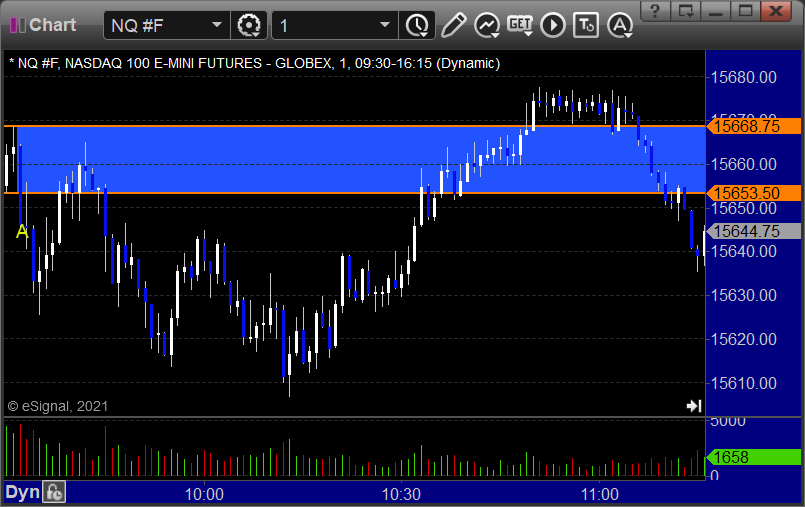Click the purple Chart window icon

coord(17,25)
